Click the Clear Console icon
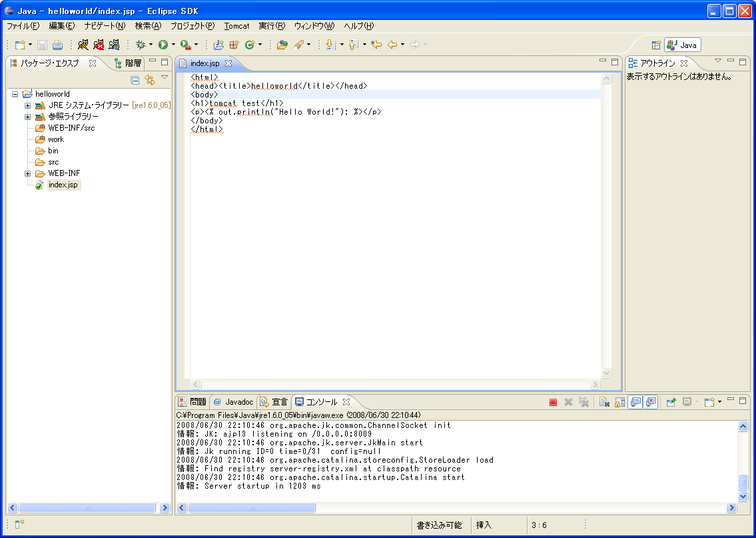This screenshot has height=538, width=756. pyautogui.click(x=604, y=402)
